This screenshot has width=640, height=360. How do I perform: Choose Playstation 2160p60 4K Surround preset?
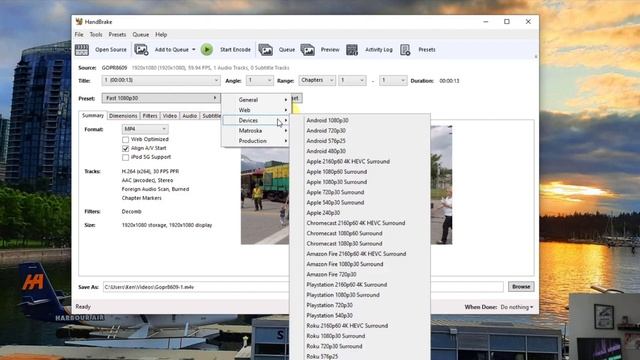347,284
